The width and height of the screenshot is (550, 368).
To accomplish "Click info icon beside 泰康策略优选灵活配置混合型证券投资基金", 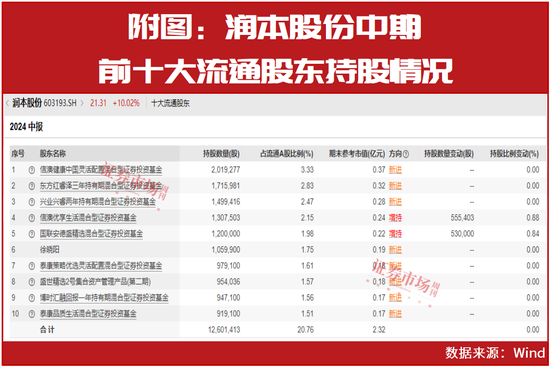I will 32,266.
